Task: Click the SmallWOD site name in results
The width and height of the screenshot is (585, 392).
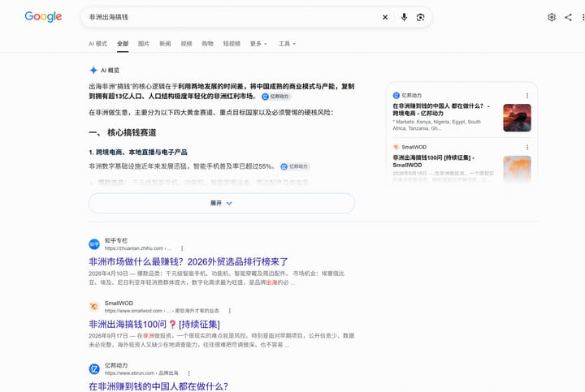Action: (x=119, y=303)
